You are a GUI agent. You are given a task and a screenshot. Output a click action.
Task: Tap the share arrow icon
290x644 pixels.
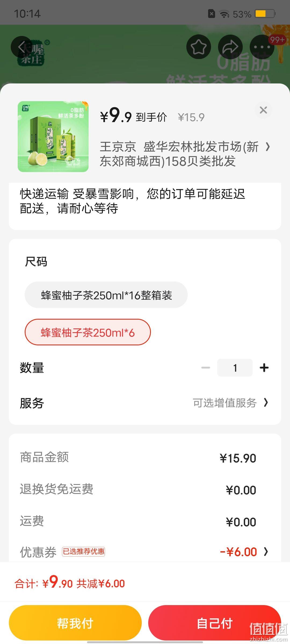[x=230, y=47]
